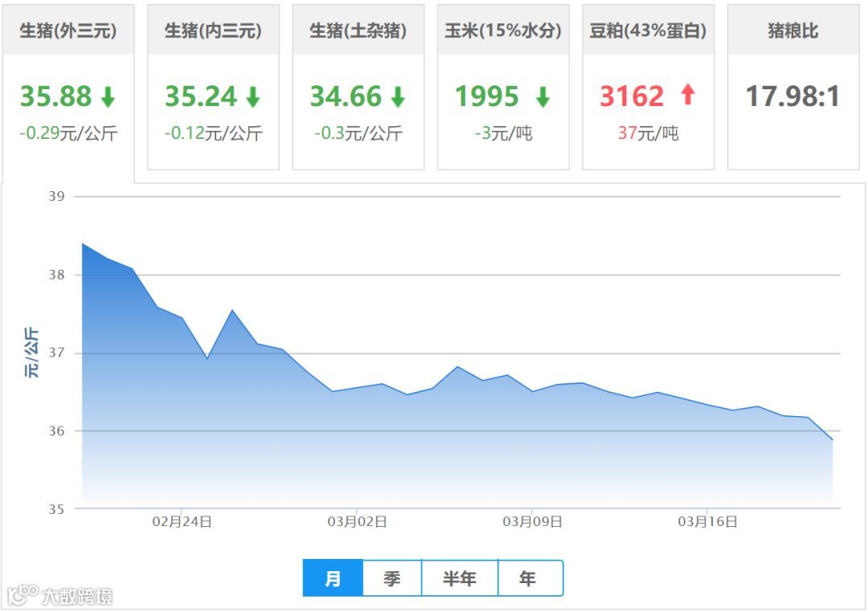868x612 pixels.
Task: Switch chart range to 月
Action: [333, 578]
